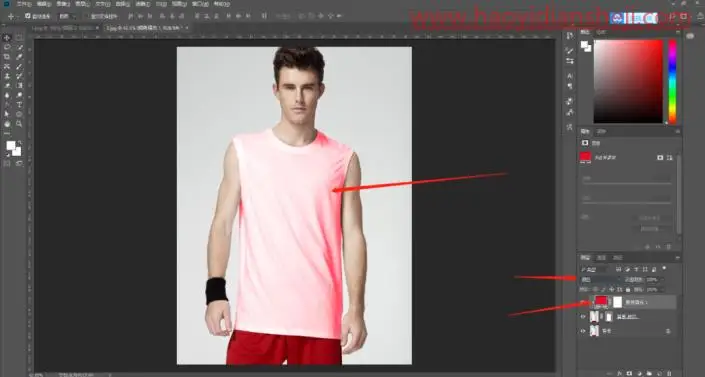Image resolution: width=705 pixels, height=377 pixels.
Task: Click the rainbow hue slider strip
Action: (672, 81)
